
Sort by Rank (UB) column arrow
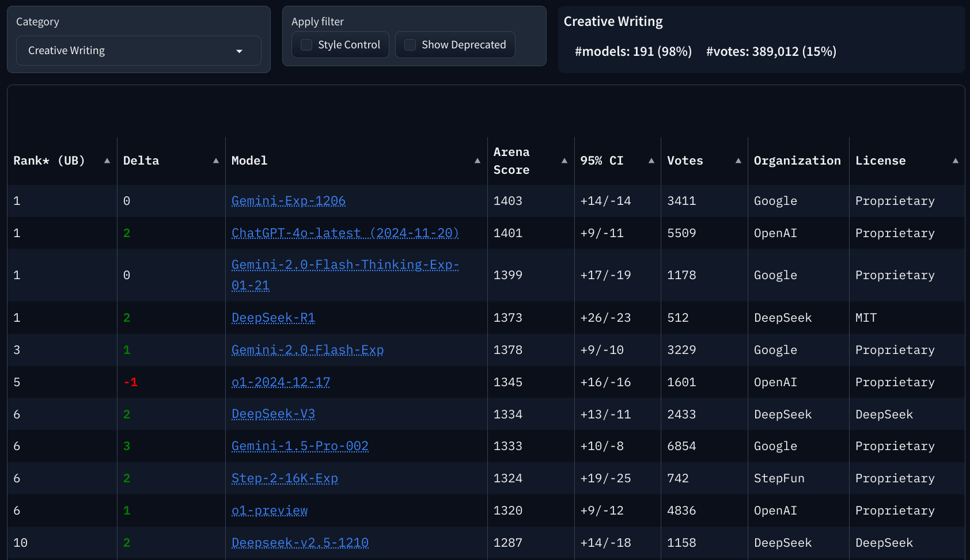coord(107,161)
